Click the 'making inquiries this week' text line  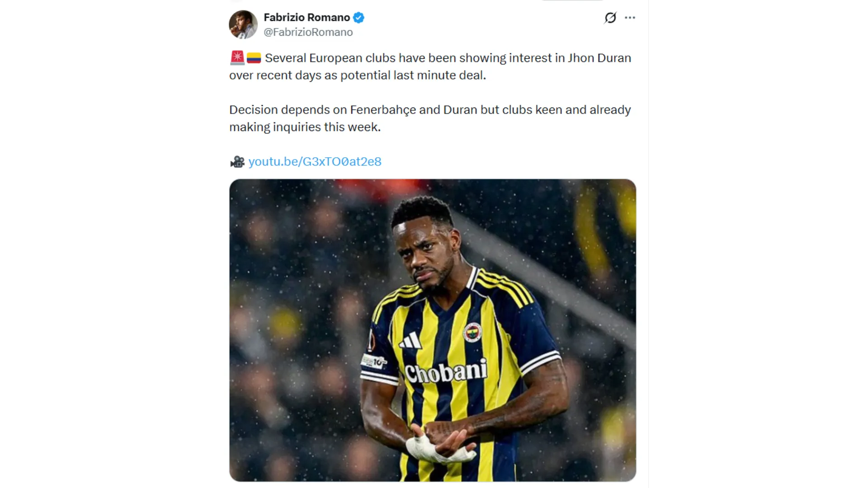click(305, 127)
